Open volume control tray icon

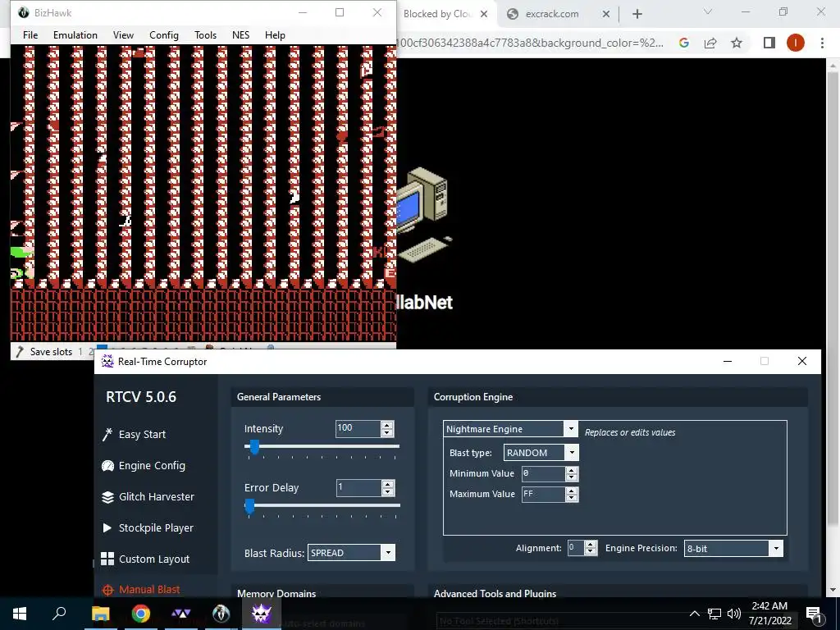point(734,614)
